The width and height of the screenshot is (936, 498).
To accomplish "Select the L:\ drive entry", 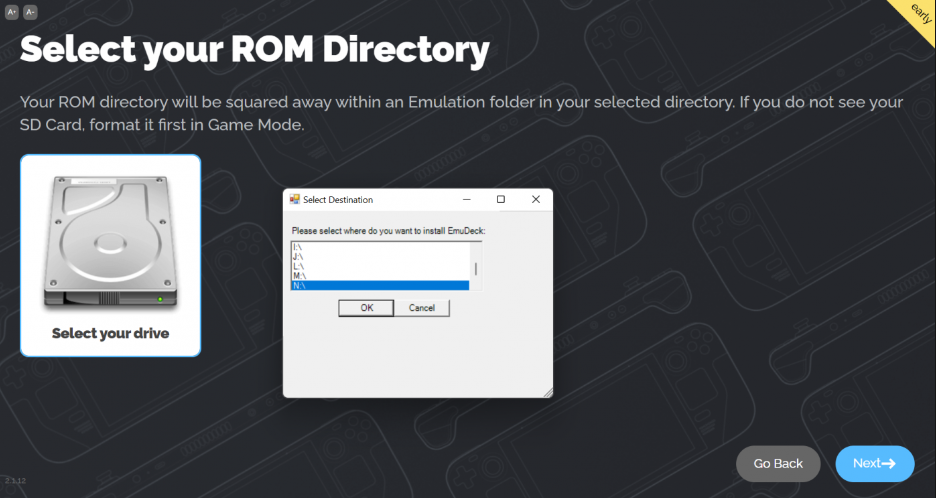I will coord(380,266).
